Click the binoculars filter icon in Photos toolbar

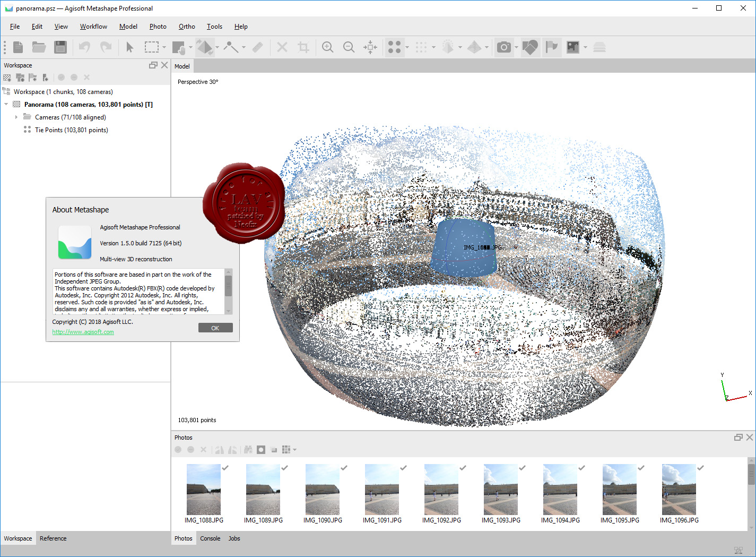(x=248, y=450)
